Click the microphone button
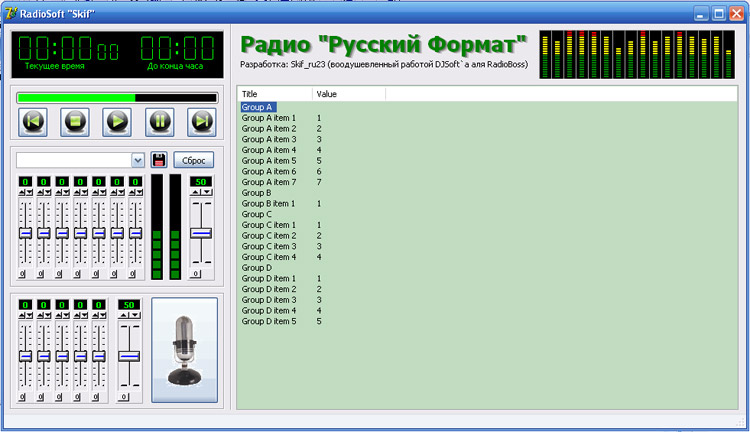The width and height of the screenshot is (750, 432). (185, 350)
